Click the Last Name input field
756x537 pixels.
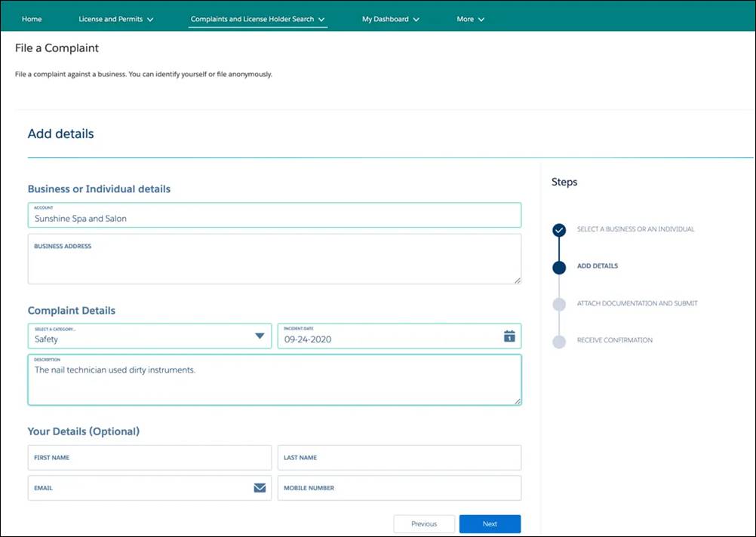point(399,458)
